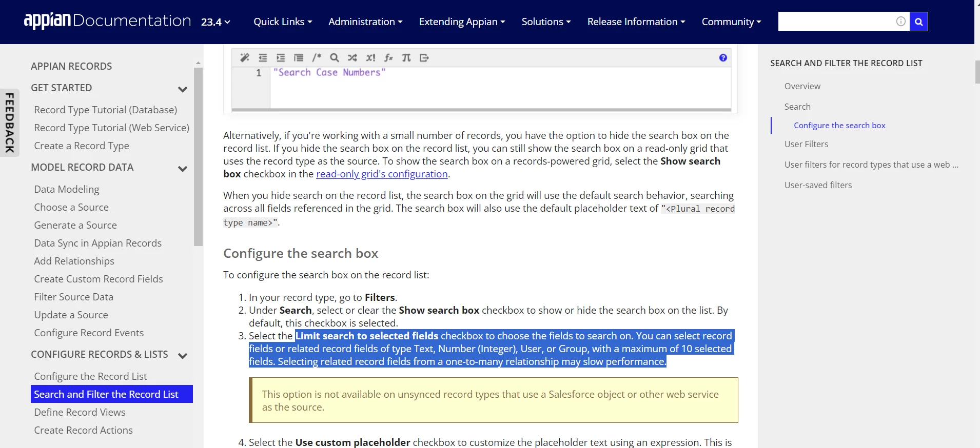Collapse the GET STARTED section chevron
Viewport: 980px width, 448px height.
[x=182, y=89]
